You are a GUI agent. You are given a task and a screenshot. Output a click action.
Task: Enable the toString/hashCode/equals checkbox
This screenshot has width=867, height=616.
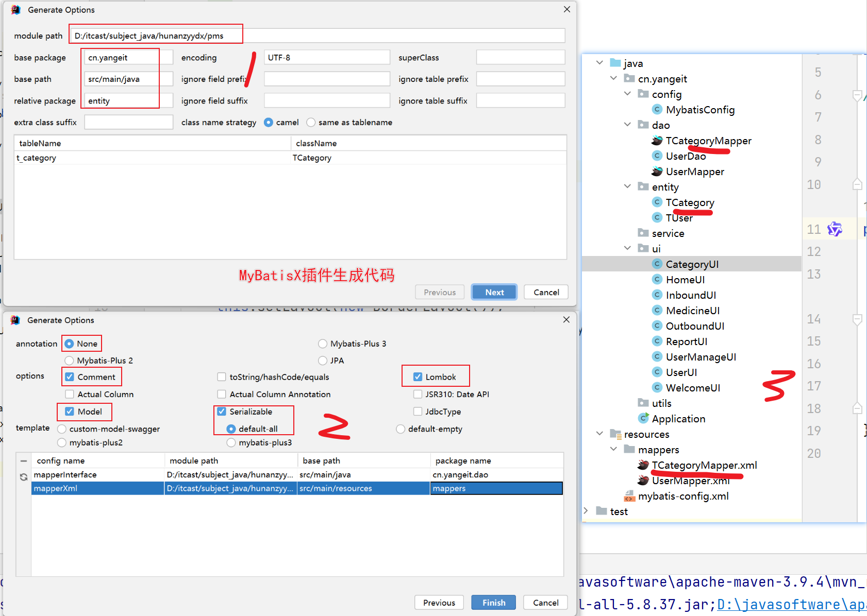pos(222,377)
